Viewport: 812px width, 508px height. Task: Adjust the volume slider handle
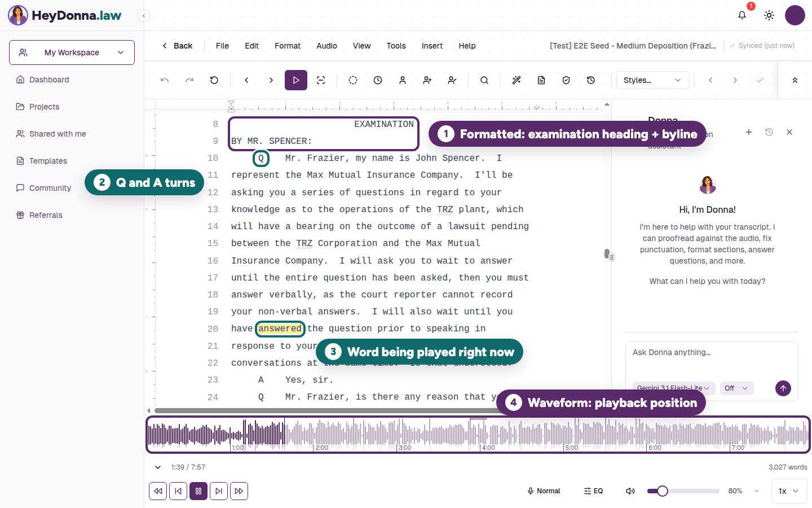663,491
